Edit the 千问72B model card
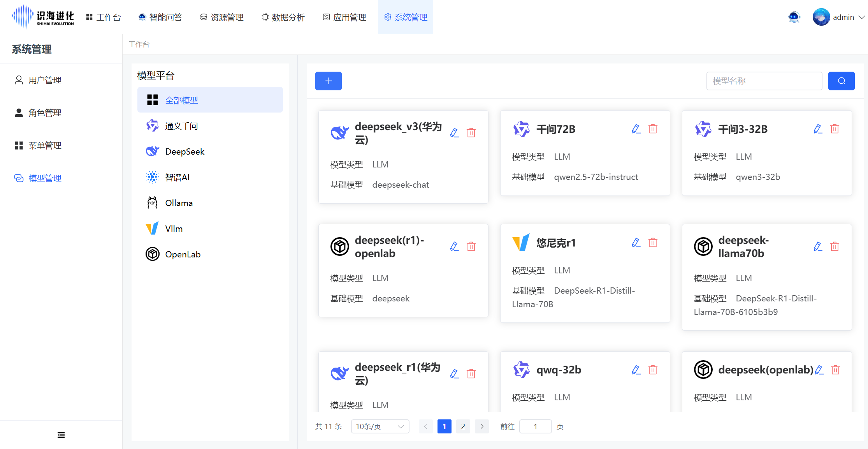Viewport: 868px width, 449px height. pos(636,129)
